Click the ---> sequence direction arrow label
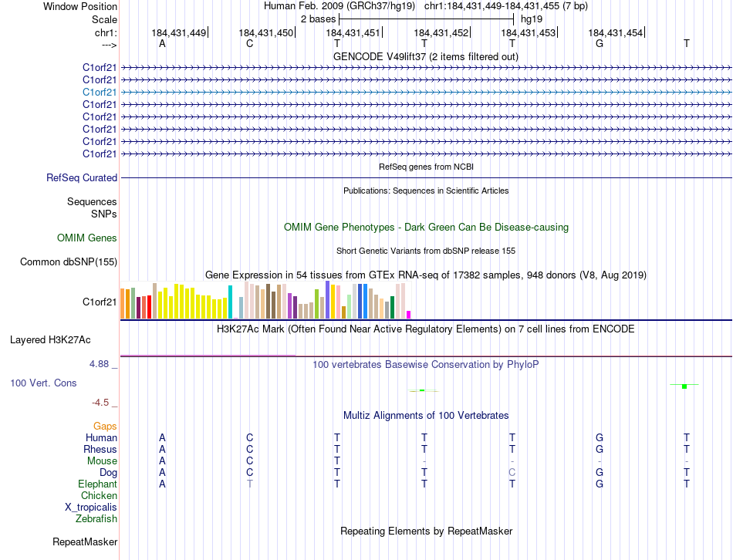Screen dimensions: 733x560 (110, 45)
